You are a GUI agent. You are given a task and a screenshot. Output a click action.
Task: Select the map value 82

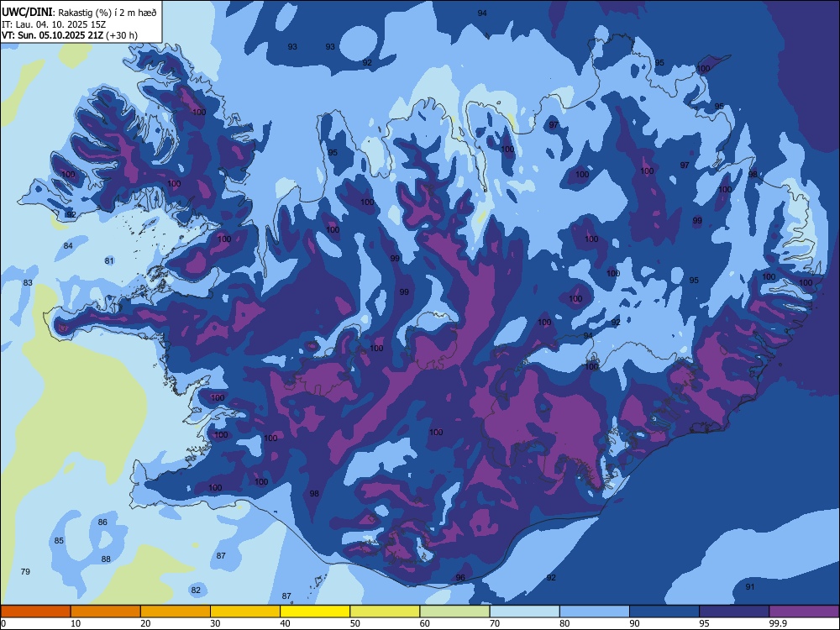point(196,591)
